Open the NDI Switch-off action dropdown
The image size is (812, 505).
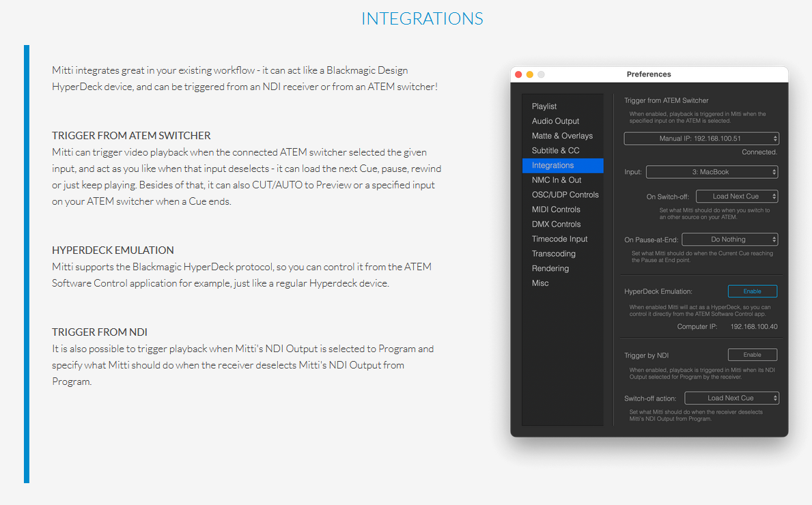click(x=731, y=399)
